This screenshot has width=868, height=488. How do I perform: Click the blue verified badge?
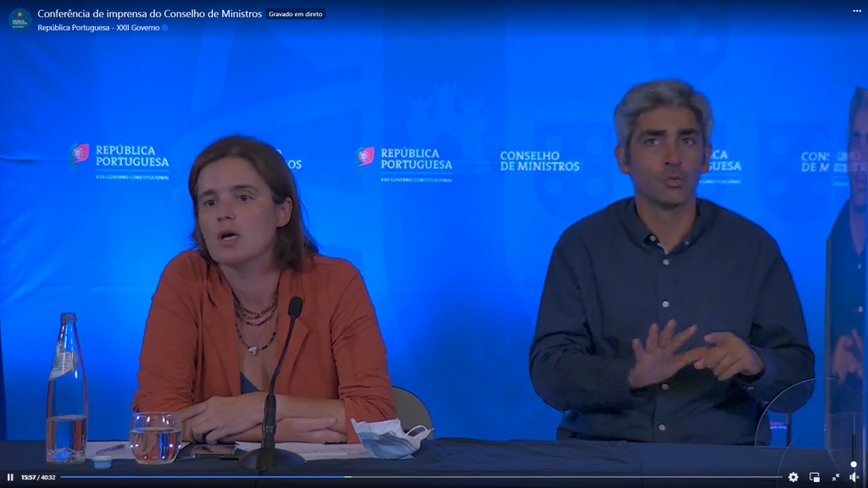tap(165, 28)
